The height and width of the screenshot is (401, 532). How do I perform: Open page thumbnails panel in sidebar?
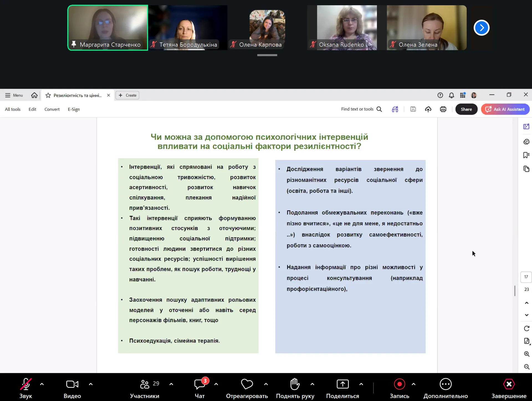[x=526, y=169]
